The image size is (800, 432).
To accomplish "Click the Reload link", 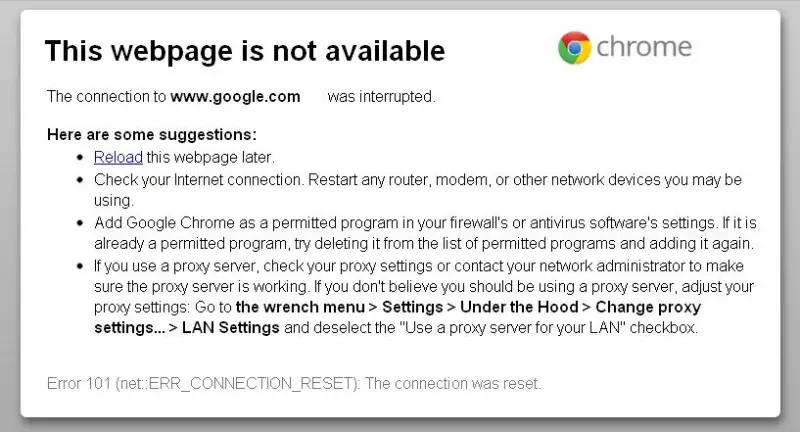I will [x=118, y=157].
